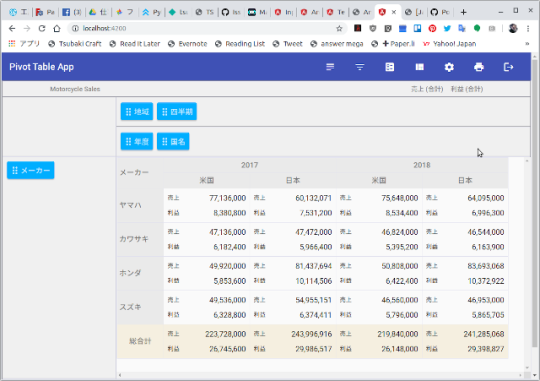Select the メーカー row field chip
Image resolution: width=540 pixels, height=381 pixels.
(x=31, y=170)
